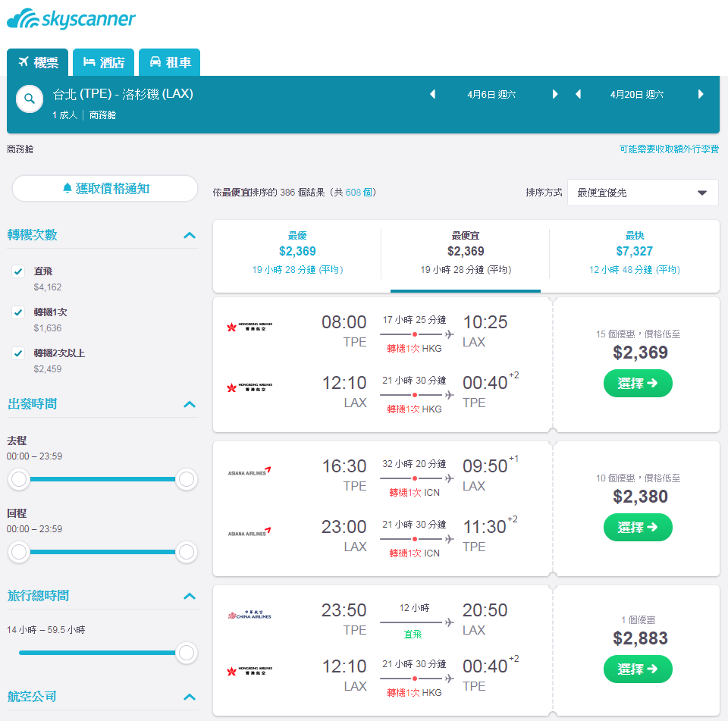Toggle the 轉機1次 one-stop checkbox
Image resolution: width=728 pixels, height=721 pixels.
(x=18, y=312)
